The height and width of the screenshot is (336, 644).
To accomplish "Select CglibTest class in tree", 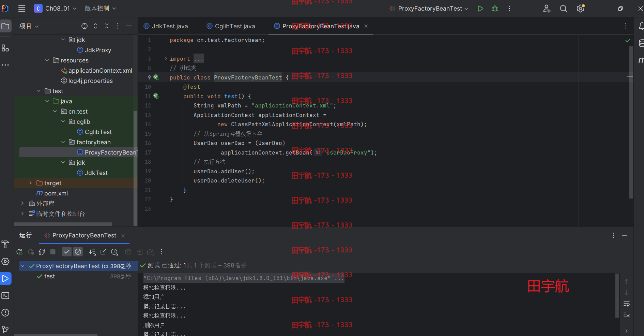I will 95,132.
